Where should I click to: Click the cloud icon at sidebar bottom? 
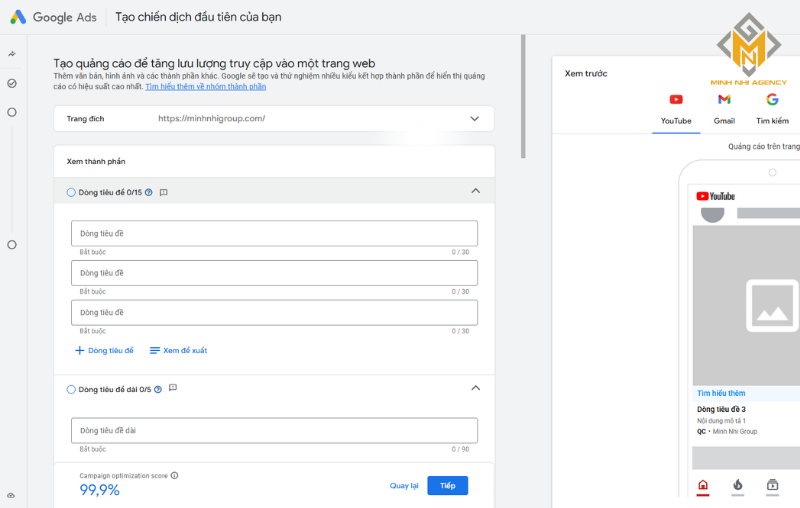point(11,495)
